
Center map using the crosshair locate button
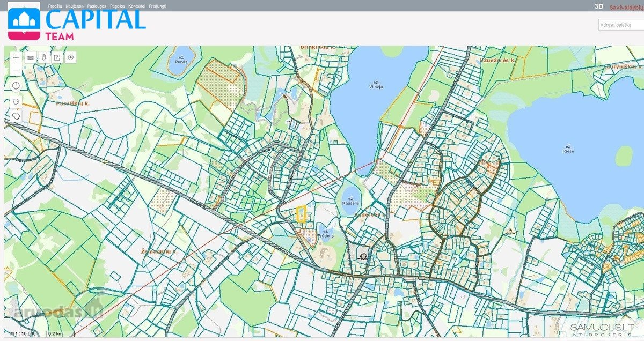tap(16, 101)
